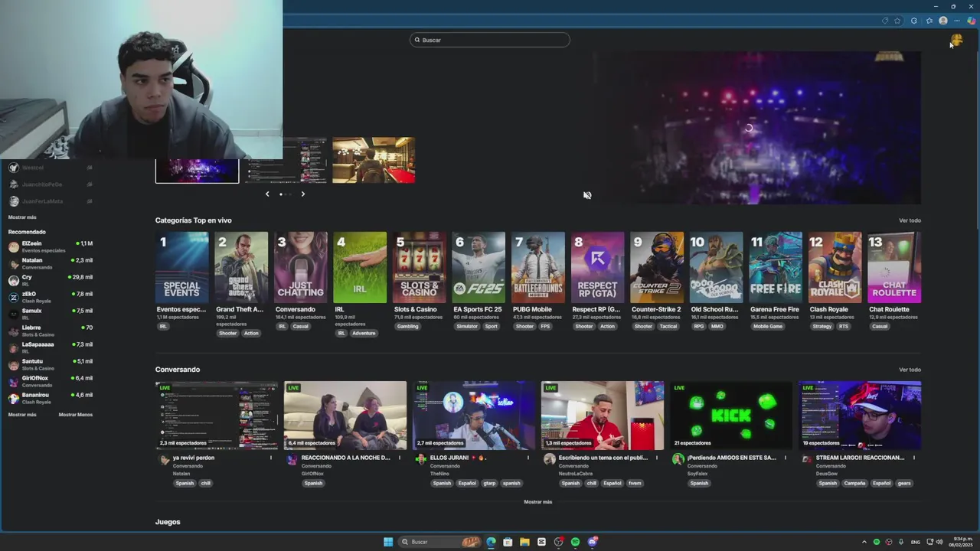Select the Tactical tag under Counter-Strike 2
This screenshot has height=551, width=980.
668,326
